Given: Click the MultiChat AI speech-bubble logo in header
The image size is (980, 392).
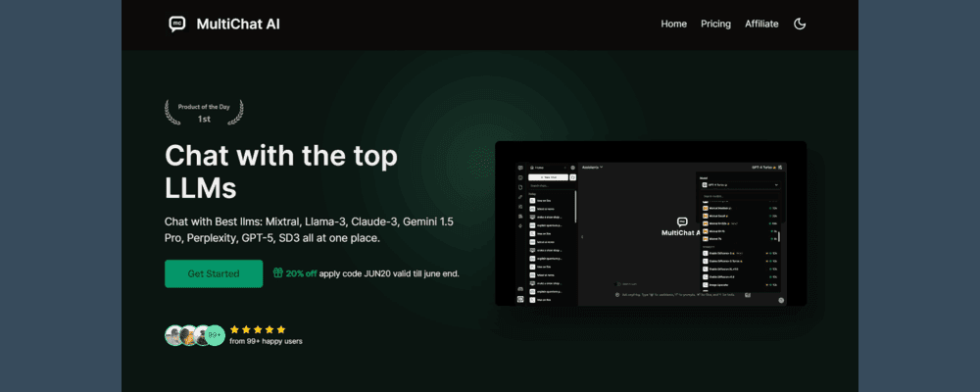Looking at the screenshot, I should coord(176,24).
